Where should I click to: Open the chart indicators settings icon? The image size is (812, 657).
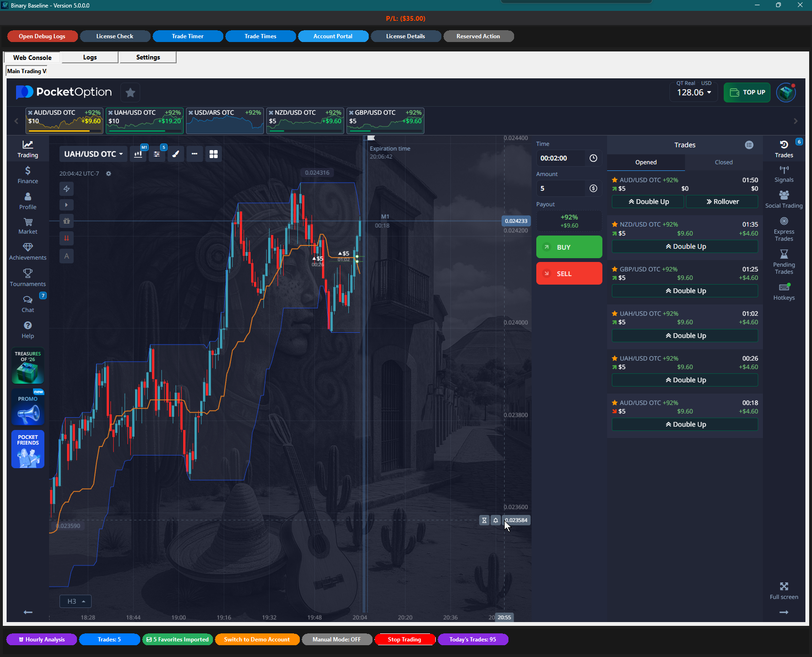point(157,154)
